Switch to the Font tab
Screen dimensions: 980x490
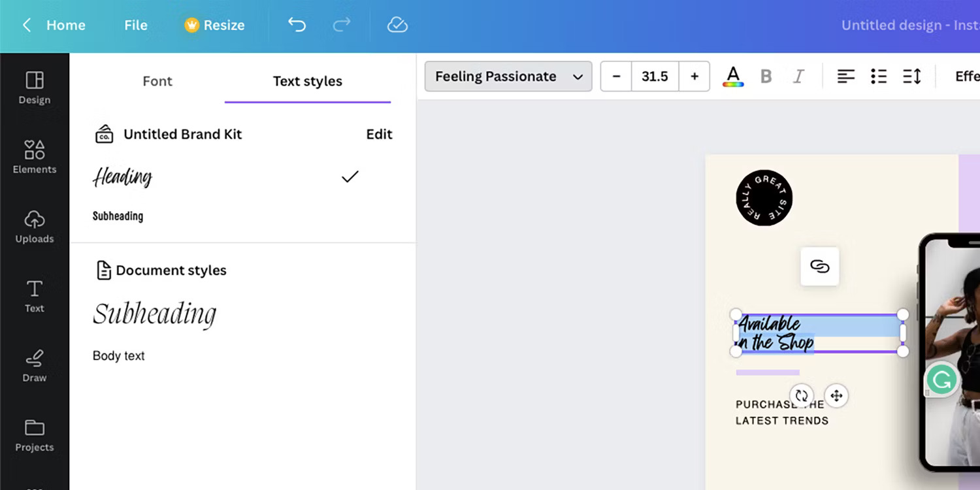(x=157, y=81)
